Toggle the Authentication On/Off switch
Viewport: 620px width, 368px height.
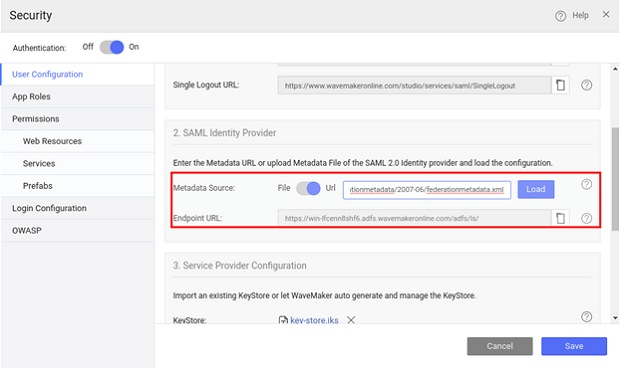click(x=112, y=47)
